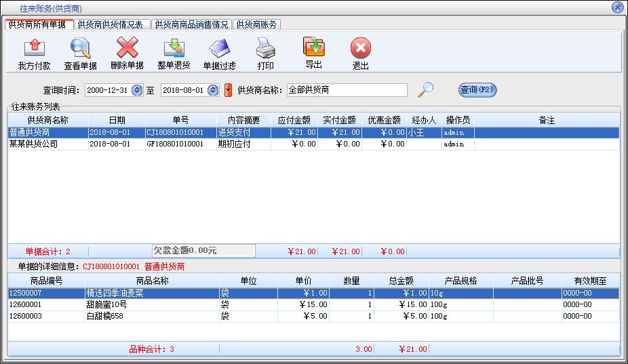Open 查看单据 to view document

coord(80,49)
